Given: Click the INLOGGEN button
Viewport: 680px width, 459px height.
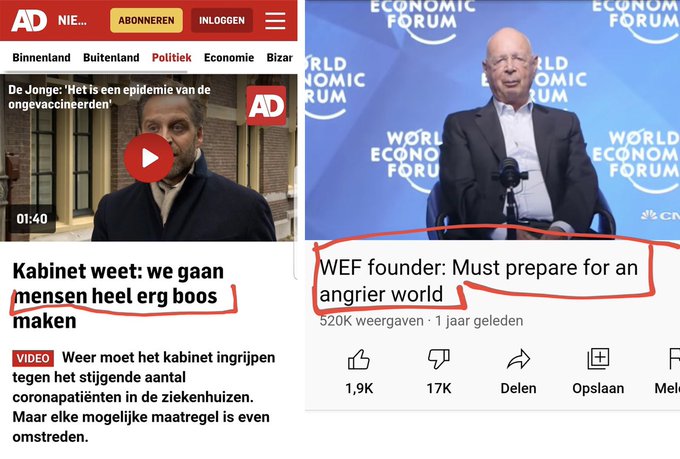Looking at the screenshot, I should 222,20.
